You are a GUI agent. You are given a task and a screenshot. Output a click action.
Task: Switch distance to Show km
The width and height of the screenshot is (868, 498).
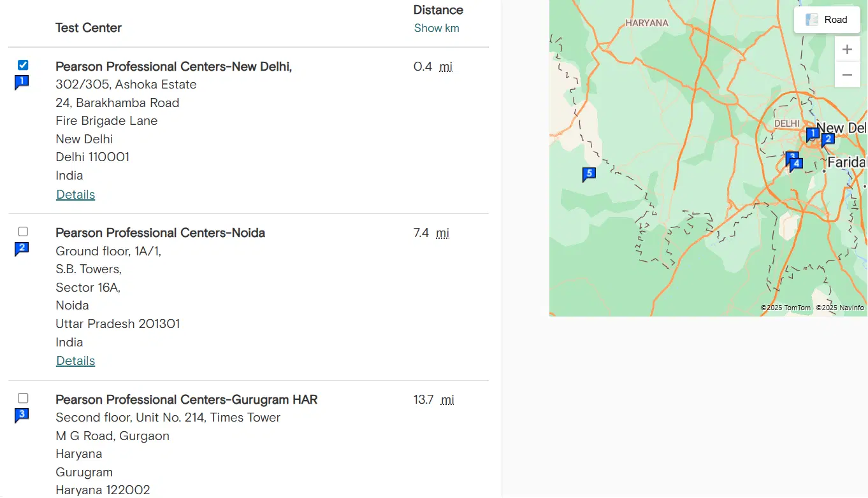point(437,28)
